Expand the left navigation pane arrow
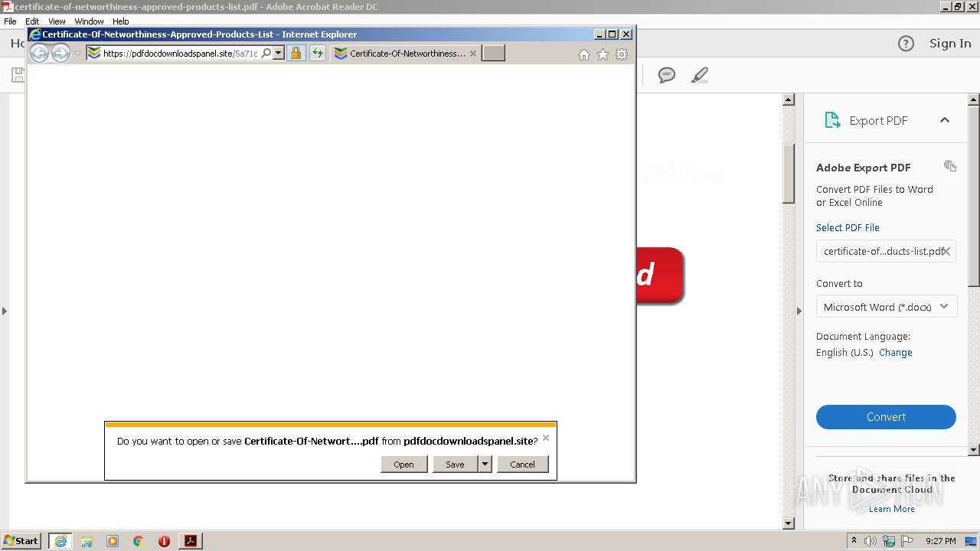 pyautogui.click(x=5, y=311)
